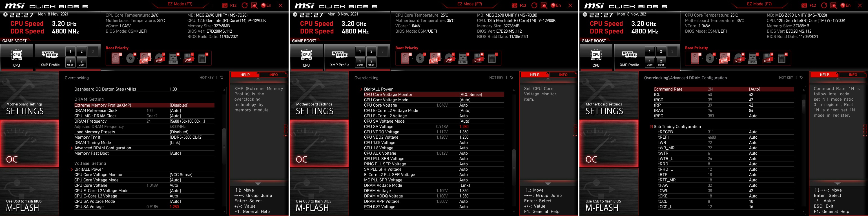Collapse the Sub Timing Configuration section
This screenshot has height=216, width=868.
[x=651, y=127]
